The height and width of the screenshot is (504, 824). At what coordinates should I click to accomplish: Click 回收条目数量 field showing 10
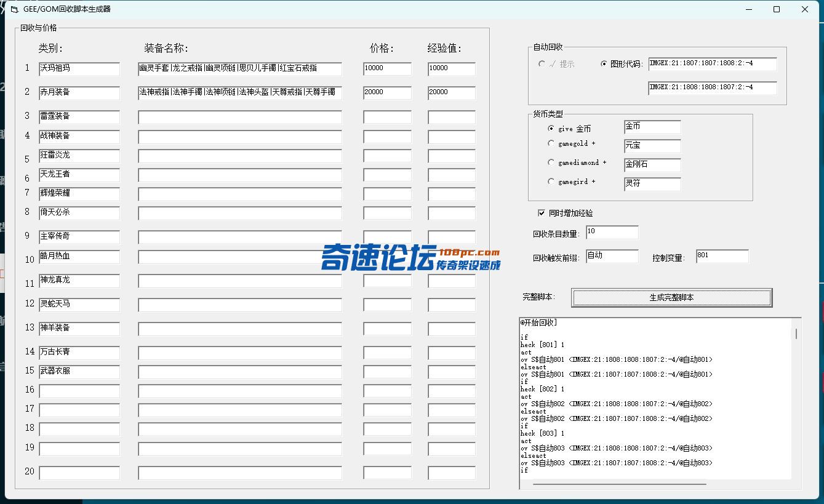coord(612,233)
